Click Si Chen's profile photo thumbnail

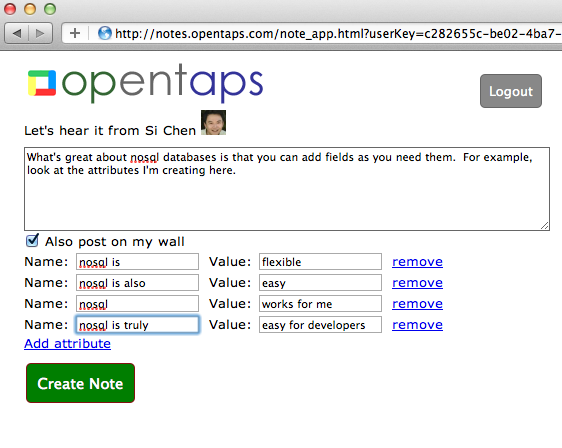point(213,123)
